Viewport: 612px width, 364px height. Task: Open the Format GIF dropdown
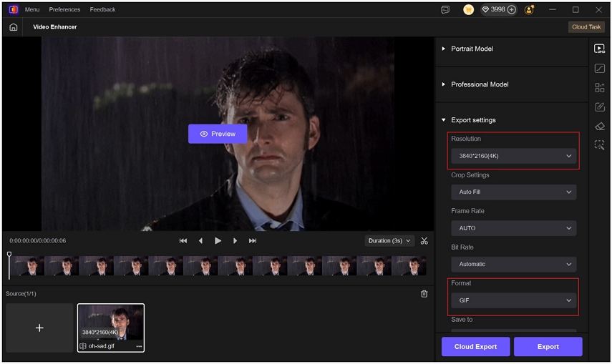(514, 300)
